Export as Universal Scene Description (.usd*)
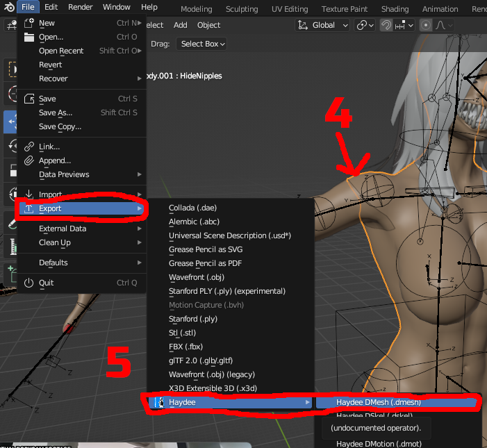Screen dimensions: 487x448 point(231,235)
